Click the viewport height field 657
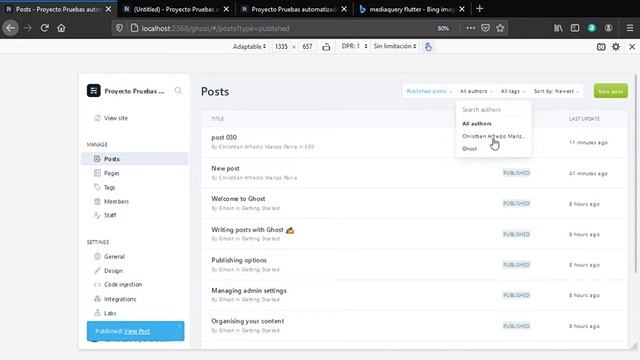The image size is (640, 360). pos(307,47)
